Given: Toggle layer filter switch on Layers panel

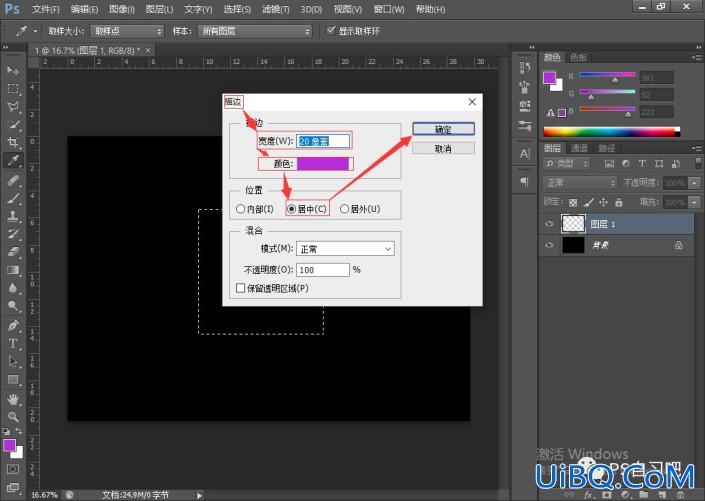Looking at the screenshot, I should pyautogui.click(x=698, y=163).
